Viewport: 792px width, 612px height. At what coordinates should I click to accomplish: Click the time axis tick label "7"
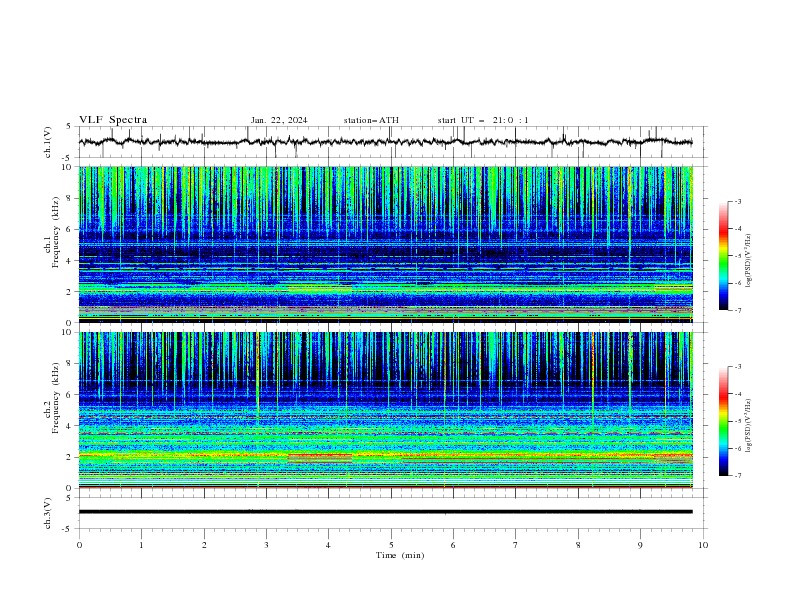click(x=516, y=545)
